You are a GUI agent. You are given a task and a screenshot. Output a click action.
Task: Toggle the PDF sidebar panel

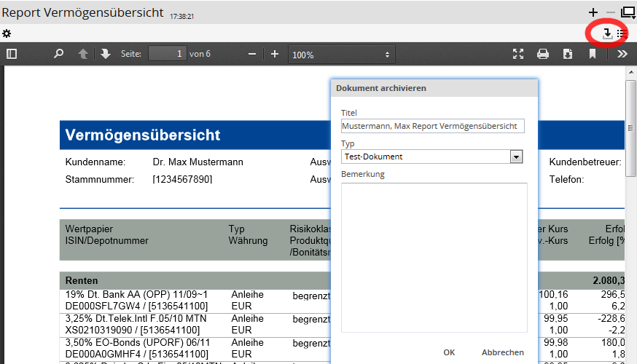point(12,54)
